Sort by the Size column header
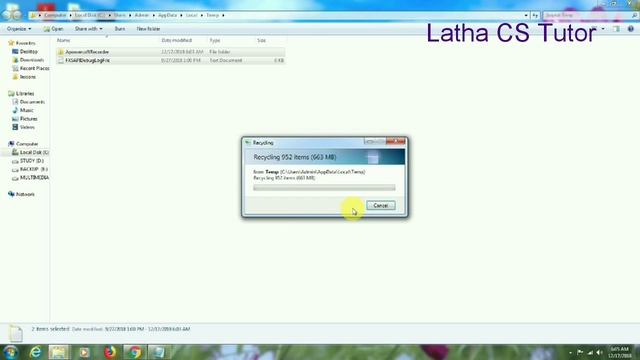 click(x=262, y=40)
